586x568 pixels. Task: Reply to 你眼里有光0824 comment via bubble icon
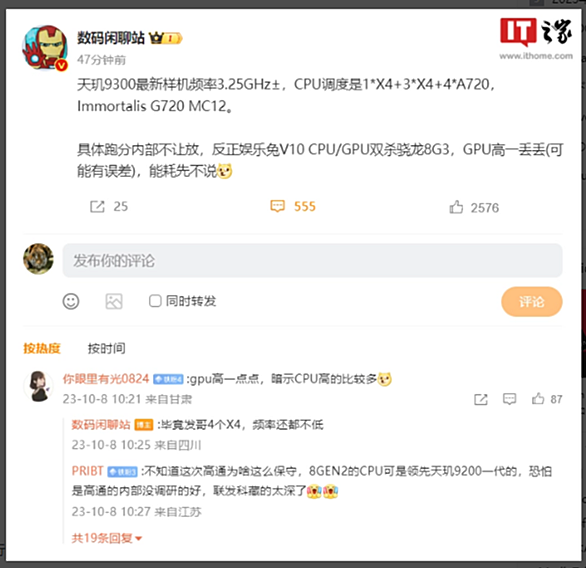tap(509, 399)
